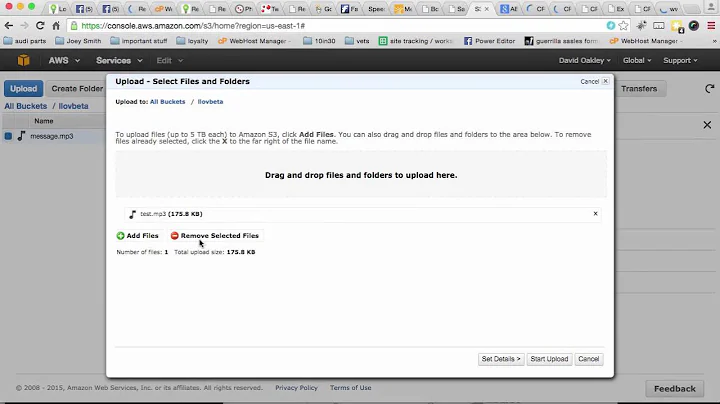Click the browser home icon

point(56,26)
